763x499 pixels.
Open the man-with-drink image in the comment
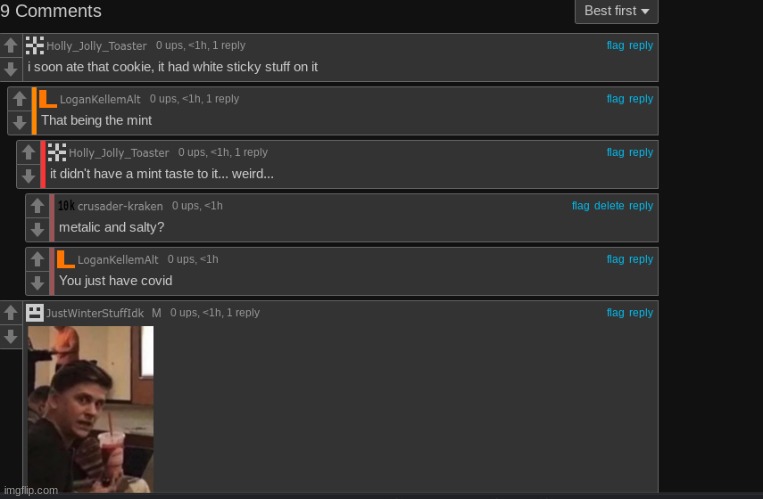tap(91, 409)
